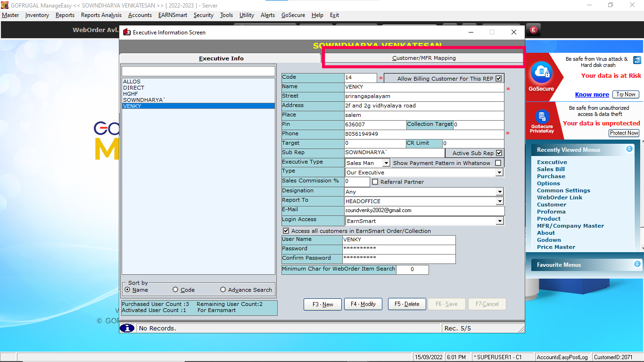Screen dimensions: 644x362
Task: Expand the Designation dropdown
Action: 499,192
